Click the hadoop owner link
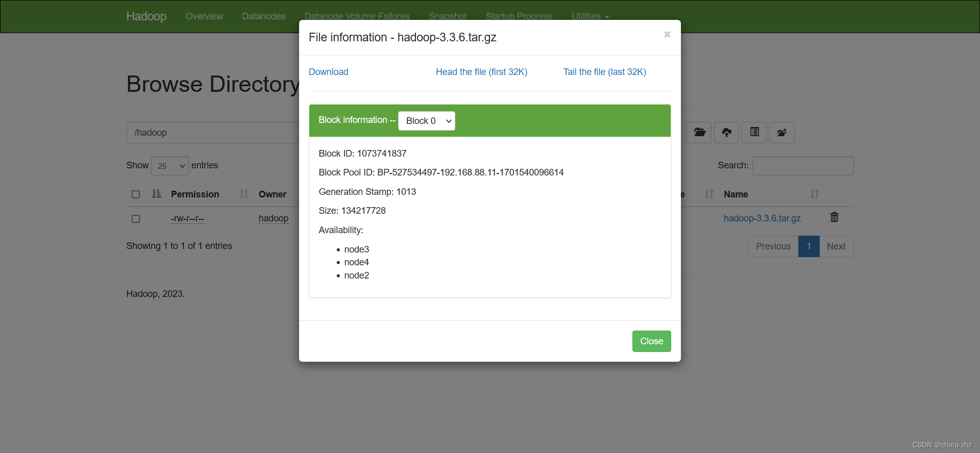Screen dimensions: 980x453 274,218
